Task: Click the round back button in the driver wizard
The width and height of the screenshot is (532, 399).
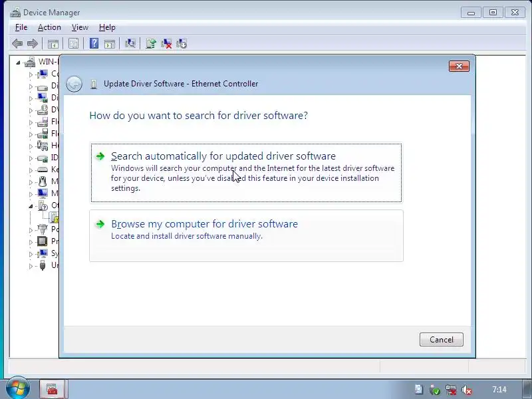Action: 74,84
